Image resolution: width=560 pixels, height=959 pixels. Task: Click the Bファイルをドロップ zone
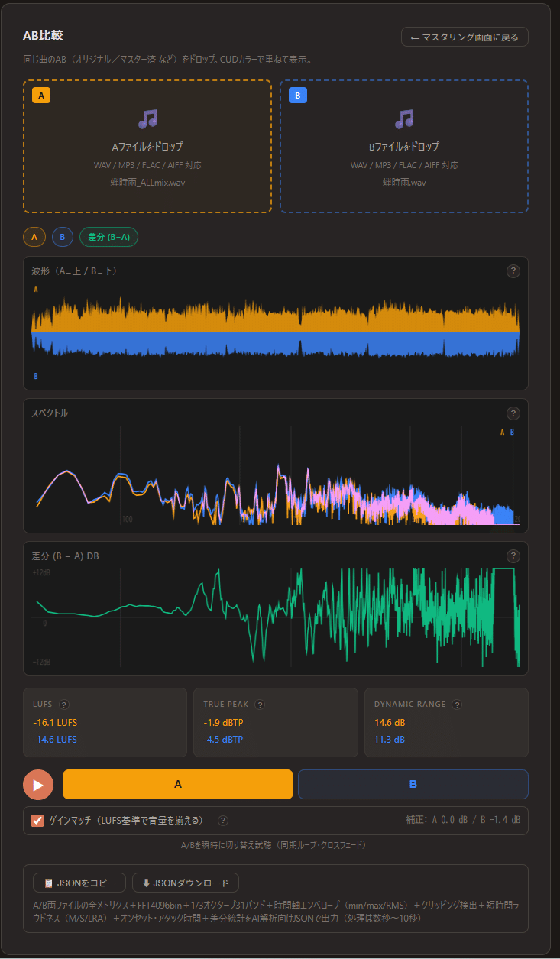(x=404, y=146)
